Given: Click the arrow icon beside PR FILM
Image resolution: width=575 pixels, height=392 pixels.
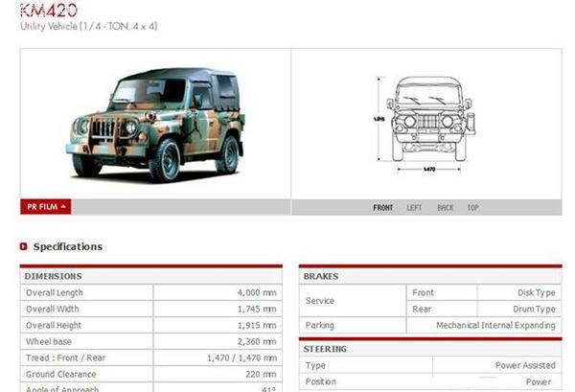Looking at the screenshot, I should point(63,206).
